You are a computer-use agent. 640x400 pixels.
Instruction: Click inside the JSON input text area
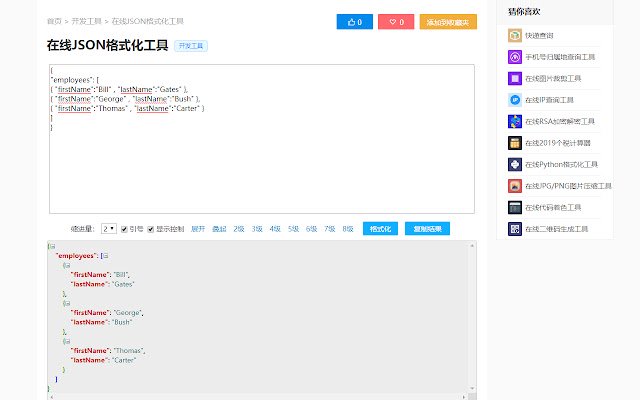tap(262, 139)
